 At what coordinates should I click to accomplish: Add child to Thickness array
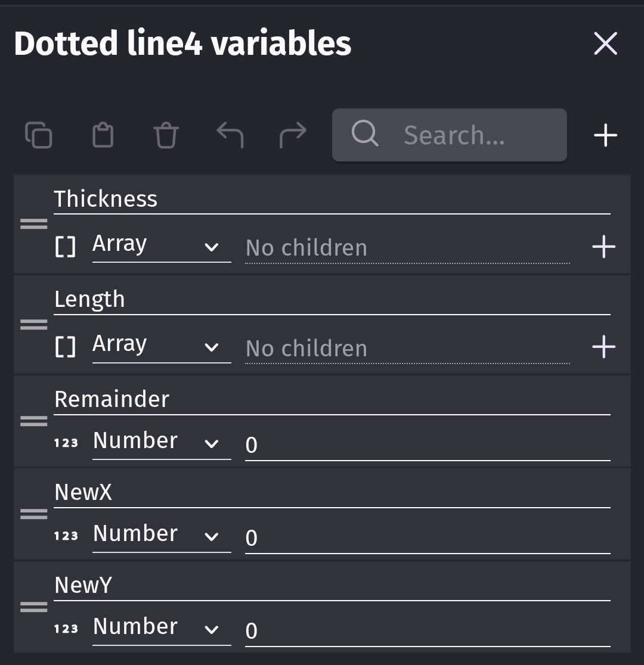pyautogui.click(x=603, y=246)
